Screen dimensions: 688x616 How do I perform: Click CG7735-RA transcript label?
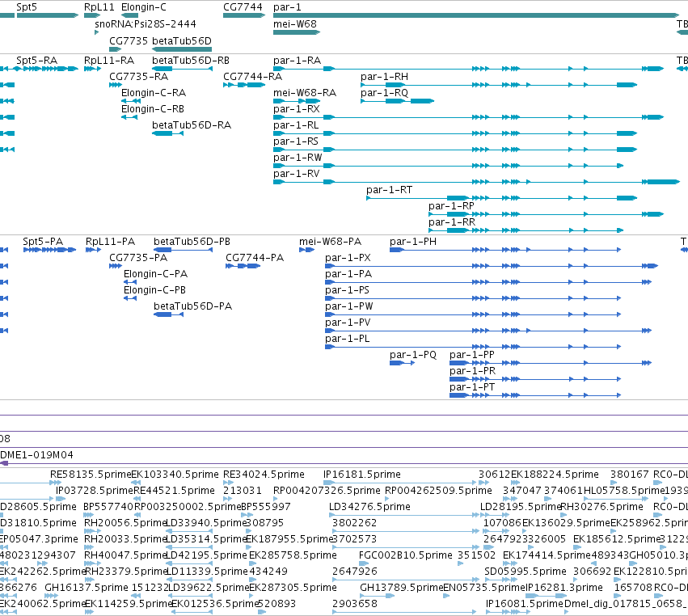[139, 76]
